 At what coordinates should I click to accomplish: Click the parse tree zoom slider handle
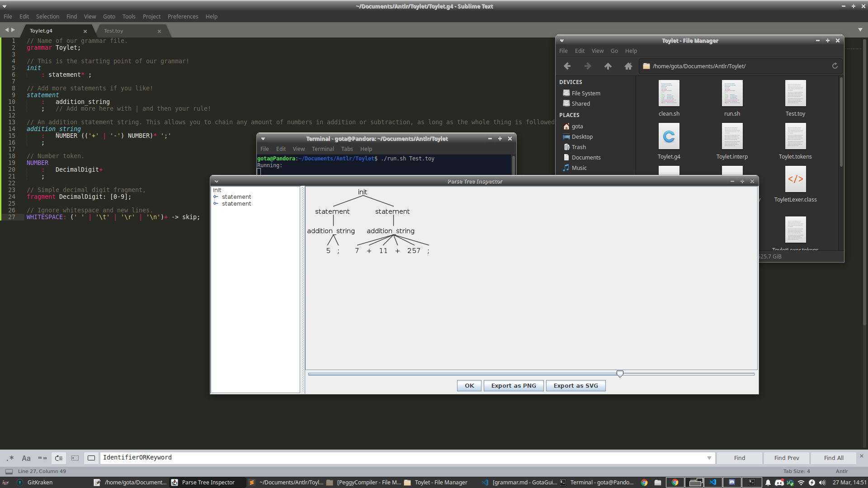(620, 374)
